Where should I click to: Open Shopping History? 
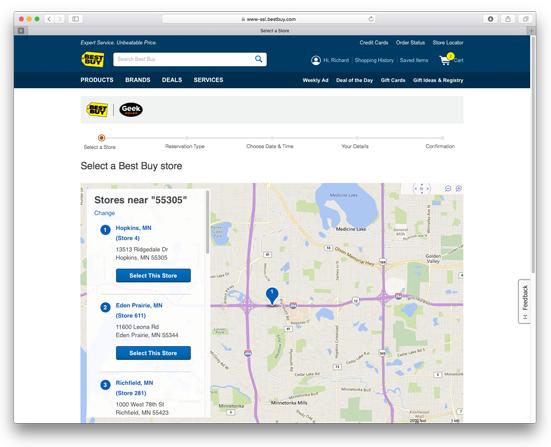tap(374, 60)
